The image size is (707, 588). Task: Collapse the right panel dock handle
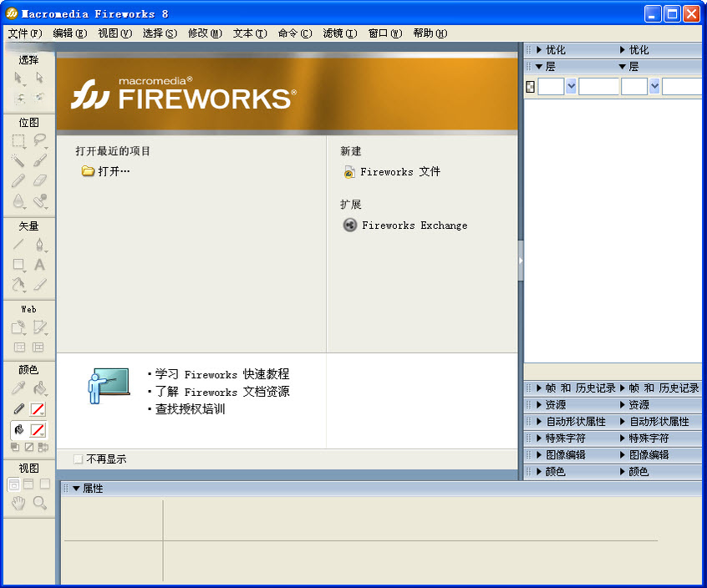coord(521,261)
